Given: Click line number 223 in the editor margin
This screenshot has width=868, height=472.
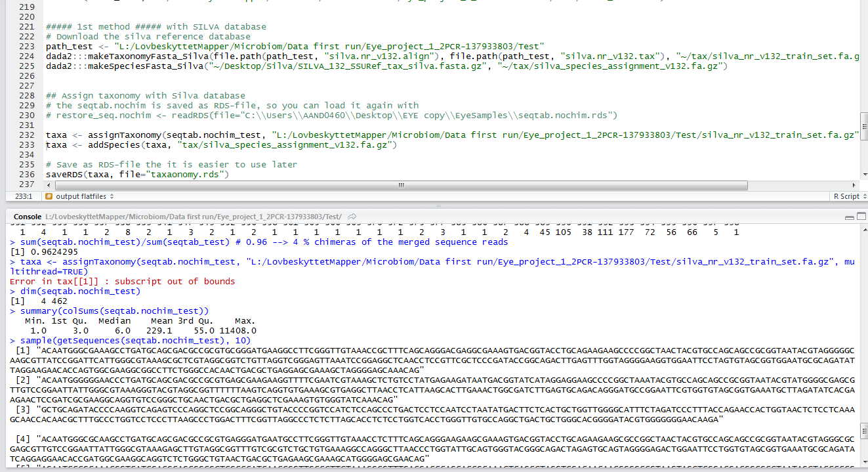Looking at the screenshot, I should (x=26, y=46).
